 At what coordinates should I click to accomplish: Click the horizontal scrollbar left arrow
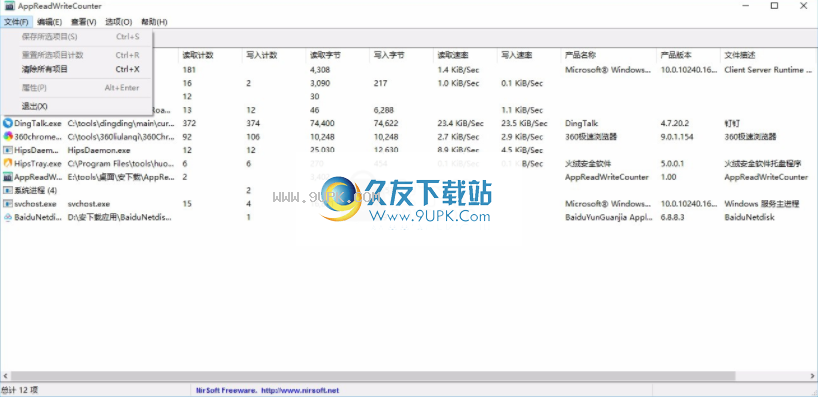[x=6, y=376]
